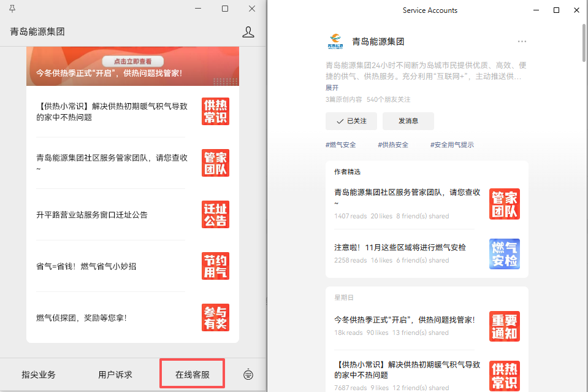This screenshot has height=392, width=588.
Task: Expand the account description with 展开
Action: click(x=332, y=88)
